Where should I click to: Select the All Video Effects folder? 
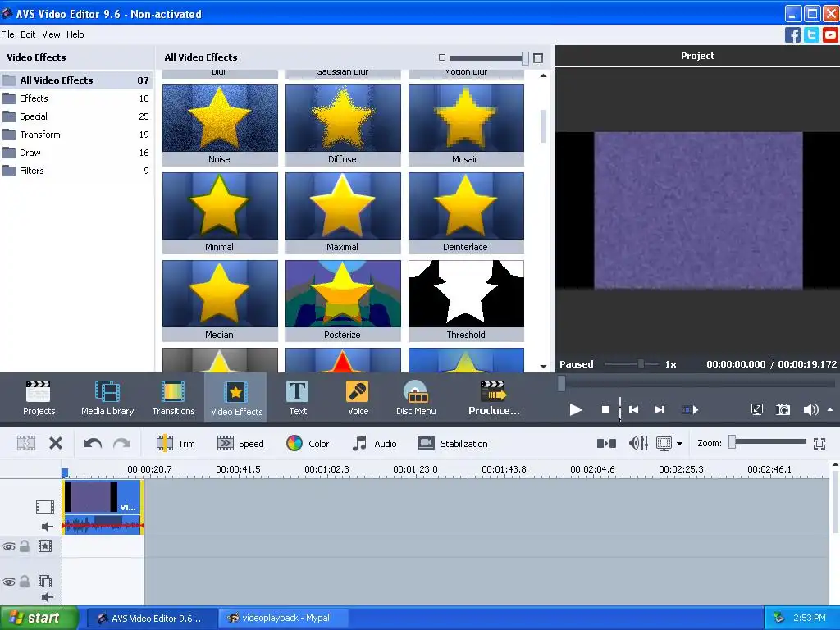click(x=76, y=80)
